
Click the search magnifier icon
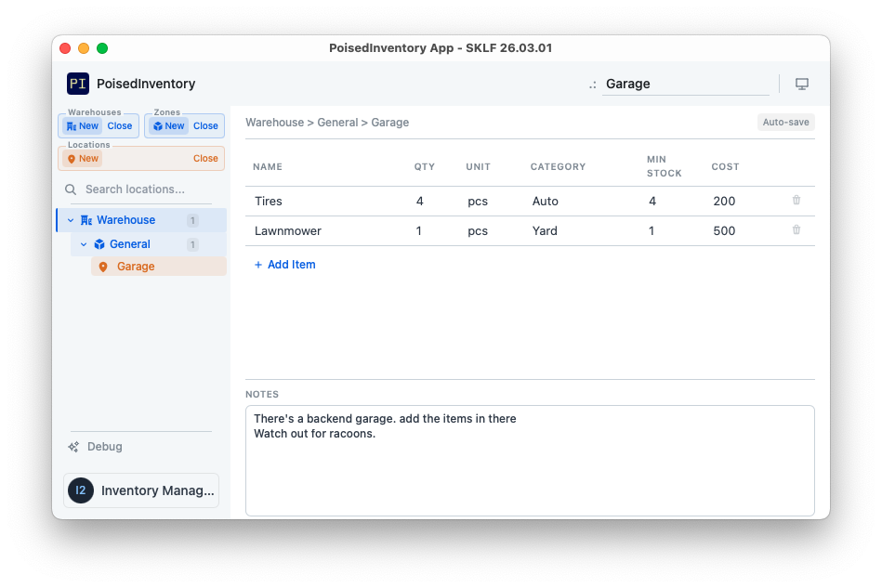pos(71,189)
